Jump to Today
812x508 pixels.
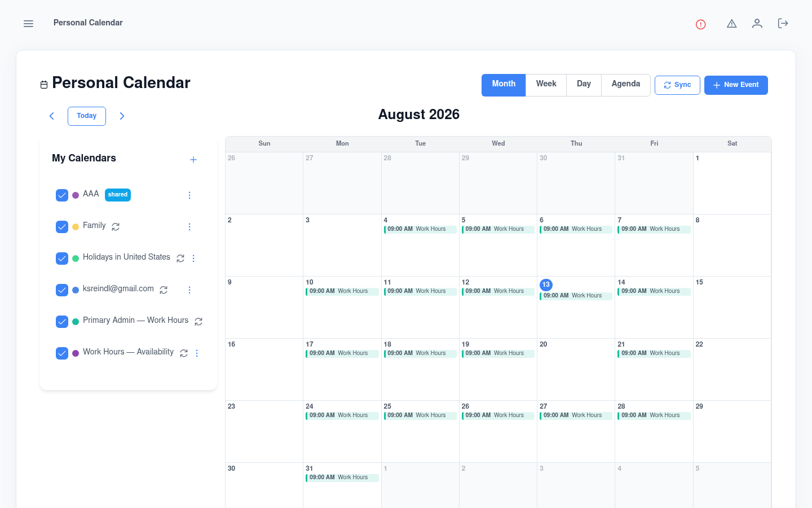point(87,116)
